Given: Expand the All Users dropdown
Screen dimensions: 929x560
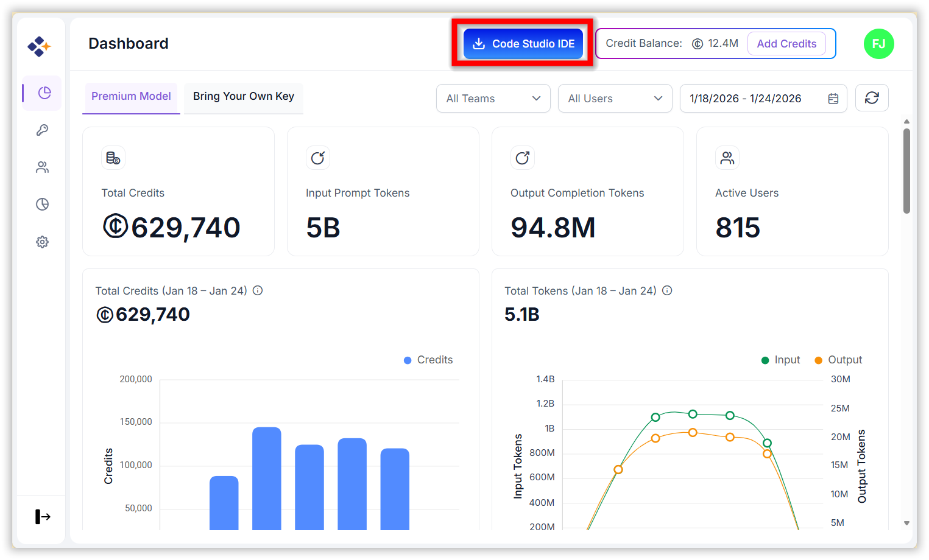Looking at the screenshot, I should (615, 99).
